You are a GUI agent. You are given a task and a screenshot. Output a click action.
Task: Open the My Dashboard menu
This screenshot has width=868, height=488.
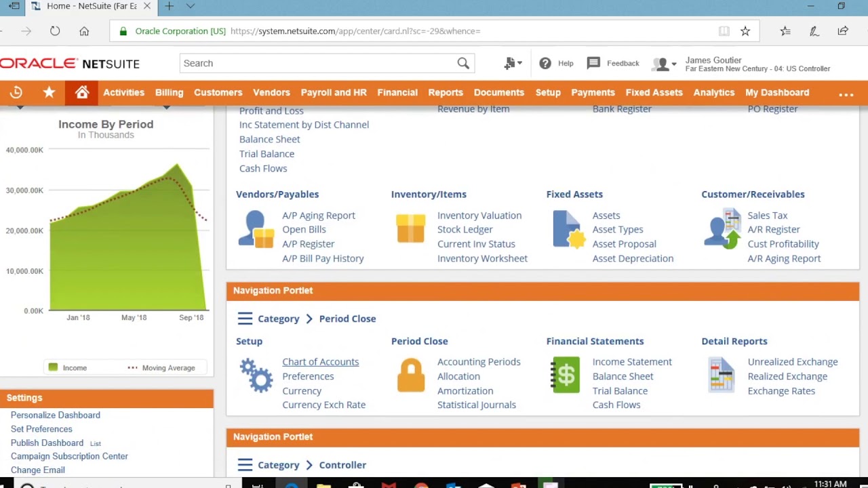click(x=777, y=92)
